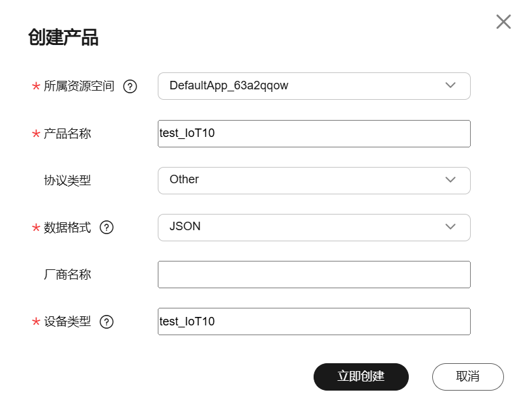Click the 产品名称 field label
Image resolution: width=532 pixels, height=418 pixels.
pos(68,134)
